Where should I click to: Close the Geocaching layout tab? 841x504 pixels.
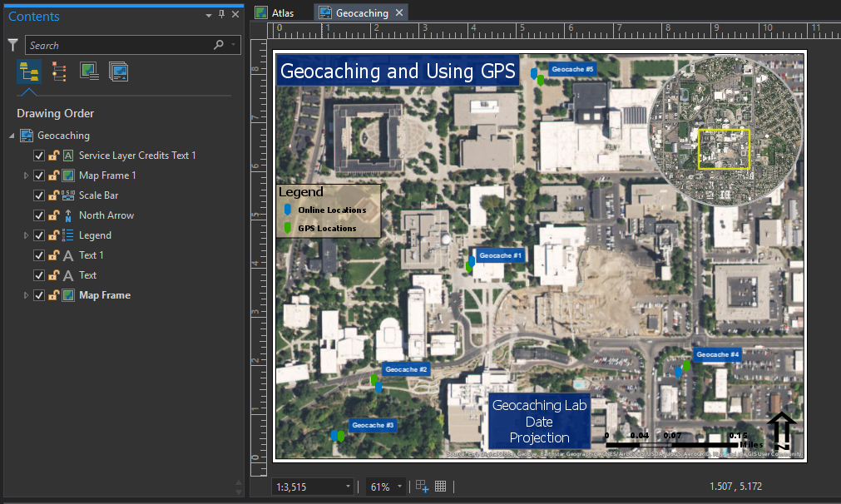coord(399,12)
